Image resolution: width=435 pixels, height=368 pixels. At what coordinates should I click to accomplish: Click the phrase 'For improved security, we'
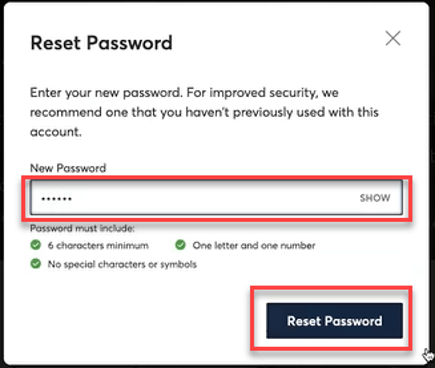(262, 92)
